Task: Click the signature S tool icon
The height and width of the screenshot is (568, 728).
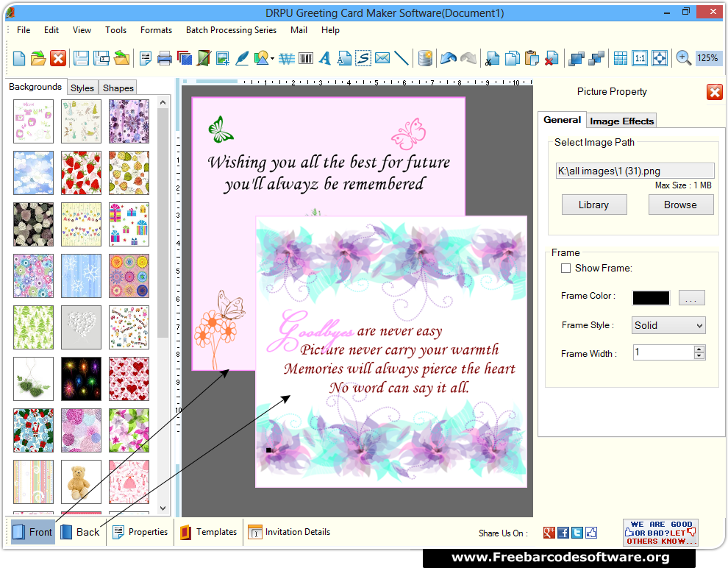Action: click(363, 59)
